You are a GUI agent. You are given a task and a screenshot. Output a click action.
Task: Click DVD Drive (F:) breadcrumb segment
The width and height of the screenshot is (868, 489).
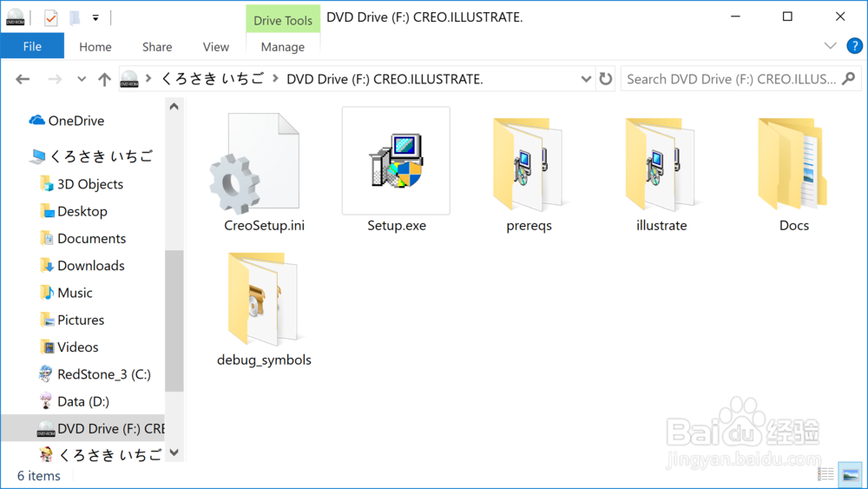(x=385, y=79)
